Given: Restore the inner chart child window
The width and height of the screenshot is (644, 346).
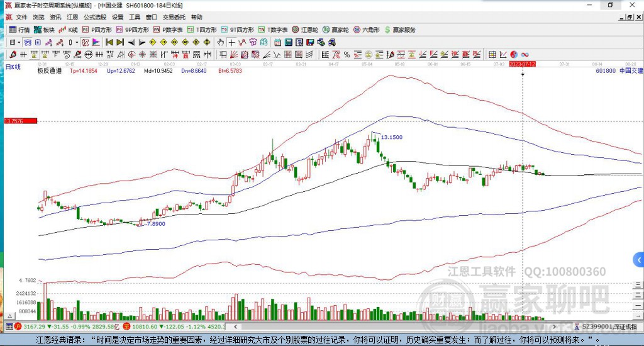Looking at the screenshot, I should pos(630,17).
